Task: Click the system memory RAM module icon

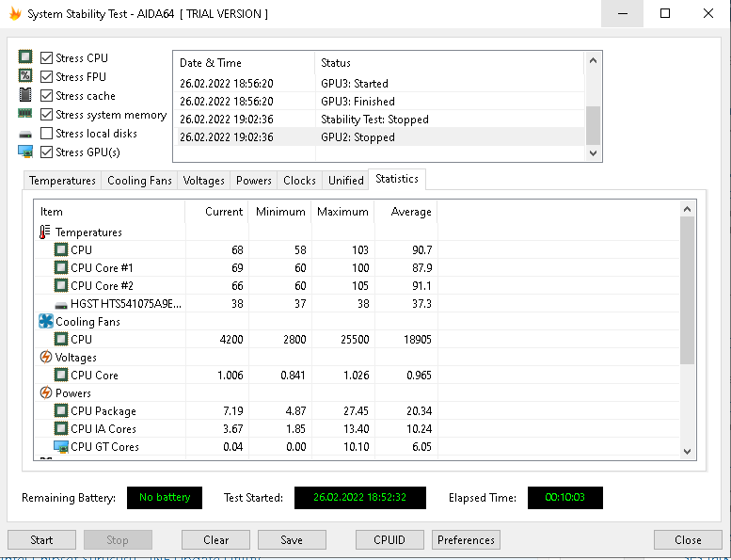Action: [25, 113]
